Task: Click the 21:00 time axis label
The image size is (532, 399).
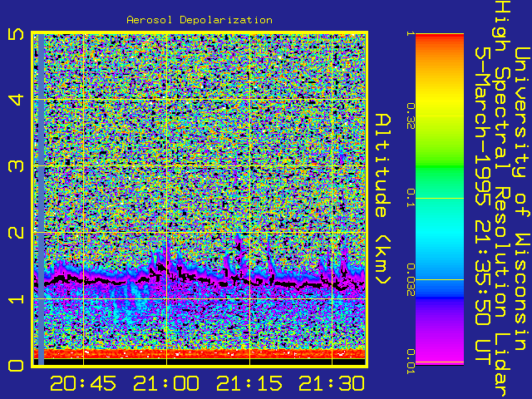Action: (166, 383)
